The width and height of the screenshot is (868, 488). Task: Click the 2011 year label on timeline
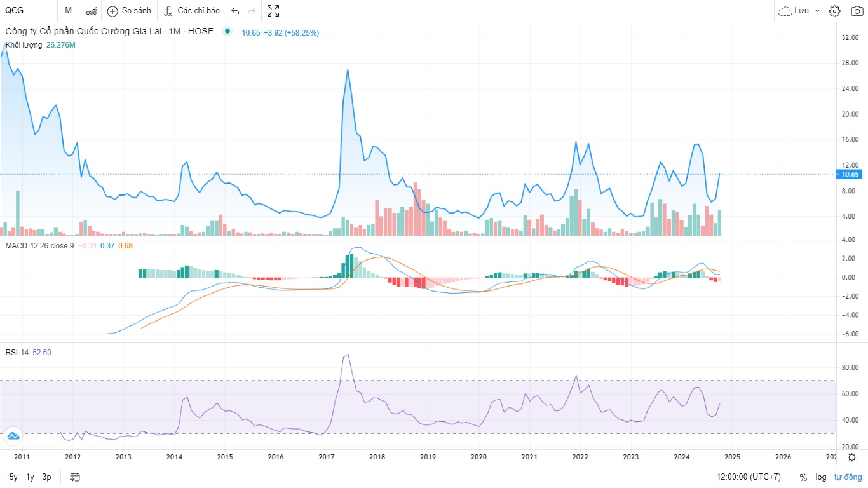[22, 457]
